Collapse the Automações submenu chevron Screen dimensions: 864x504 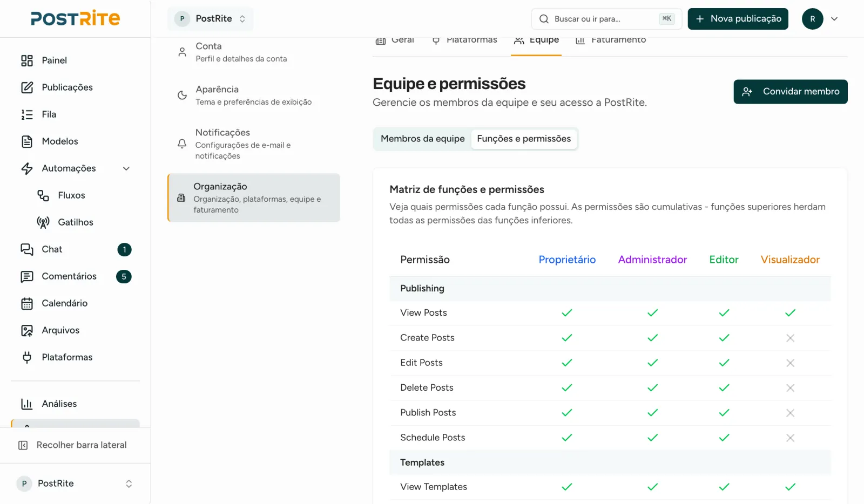pos(126,168)
